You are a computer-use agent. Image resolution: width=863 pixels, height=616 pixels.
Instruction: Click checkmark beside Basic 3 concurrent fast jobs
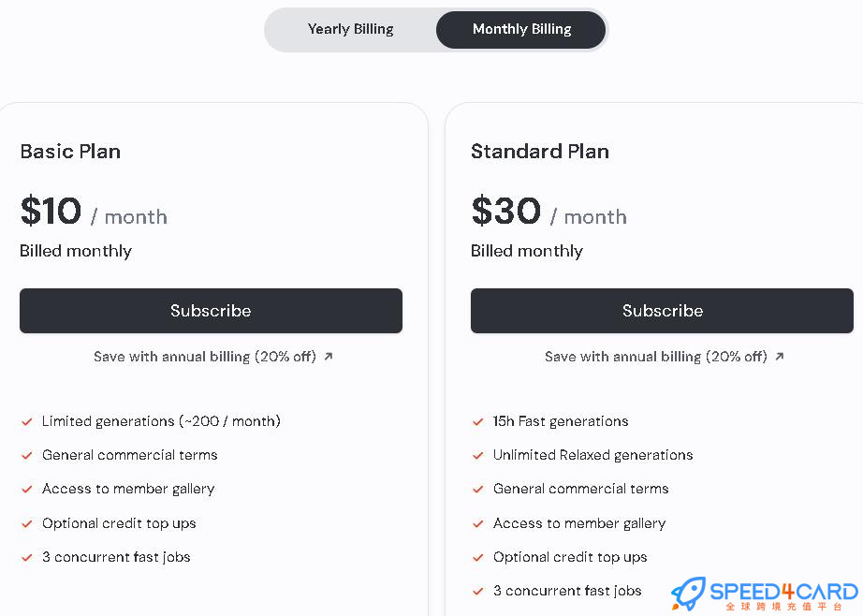click(26, 557)
